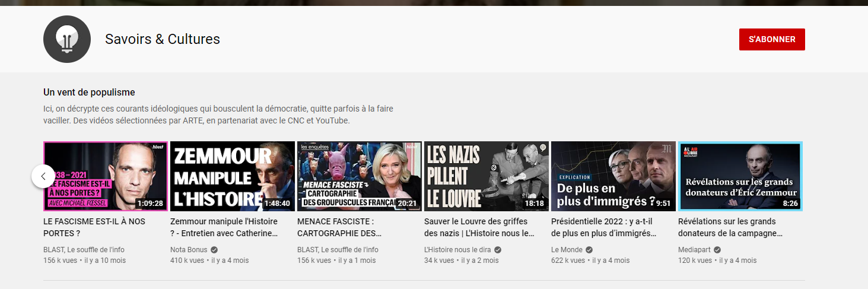This screenshot has height=289, width=868.
Task: Open the Savoirs & Cultures channel avatar
Action: pyautogui.click(x=67, y=39)
